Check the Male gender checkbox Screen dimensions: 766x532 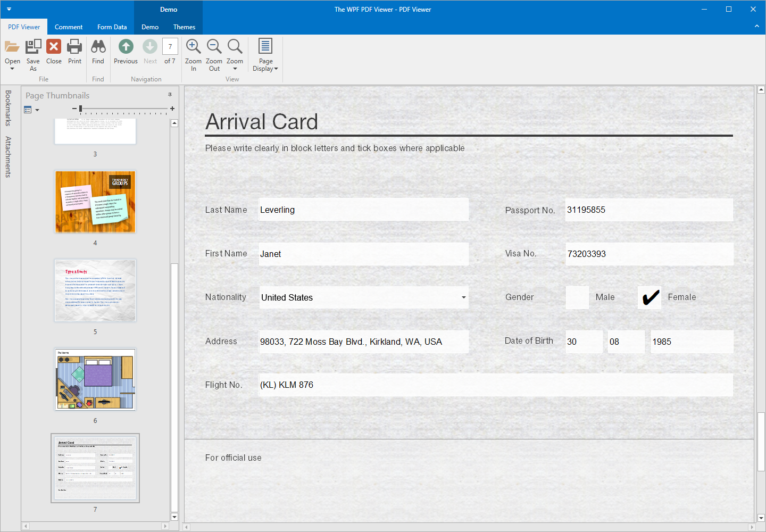(577, 297)
